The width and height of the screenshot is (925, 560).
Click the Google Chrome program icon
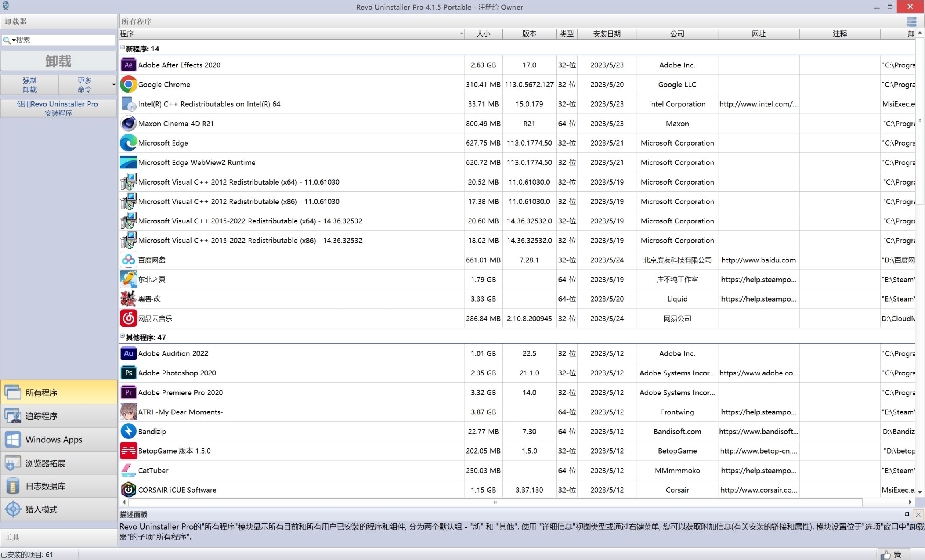(128, 85)
